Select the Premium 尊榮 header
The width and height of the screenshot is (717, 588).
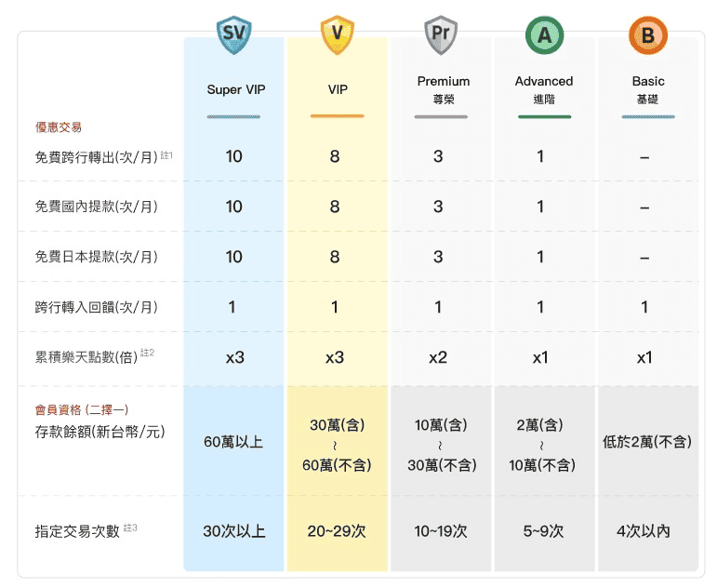443,90
